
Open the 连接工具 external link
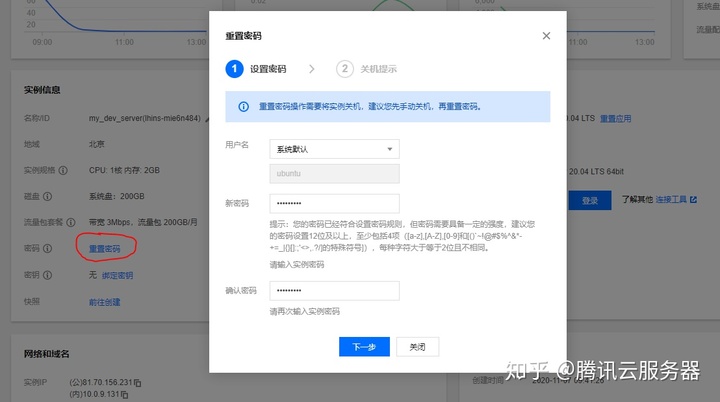[671, 199]
